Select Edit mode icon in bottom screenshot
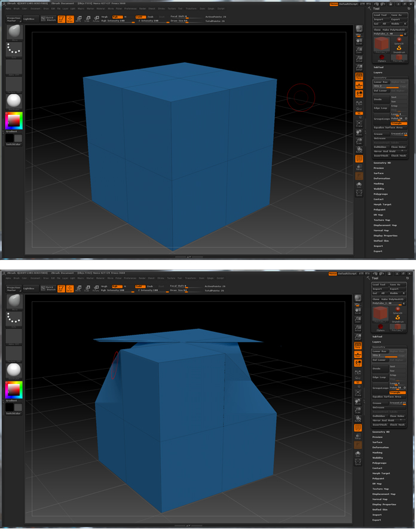416x532 pixels. 61,288
